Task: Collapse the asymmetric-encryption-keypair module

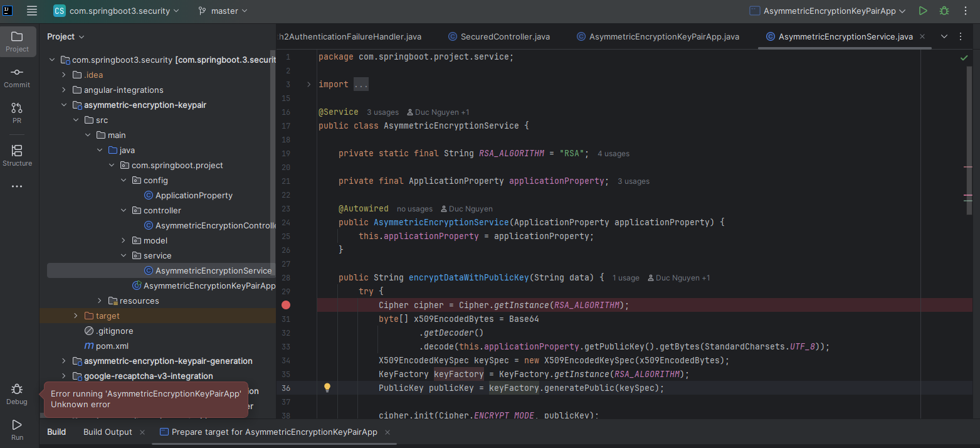Action: (x=64, y=105)
